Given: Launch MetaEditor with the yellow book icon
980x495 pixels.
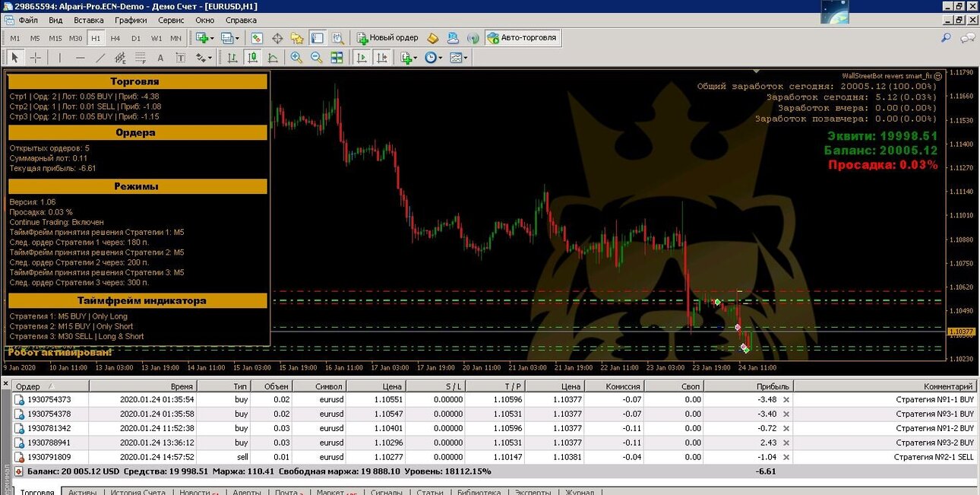Looking at the screenshot, I should pos(433,37).
